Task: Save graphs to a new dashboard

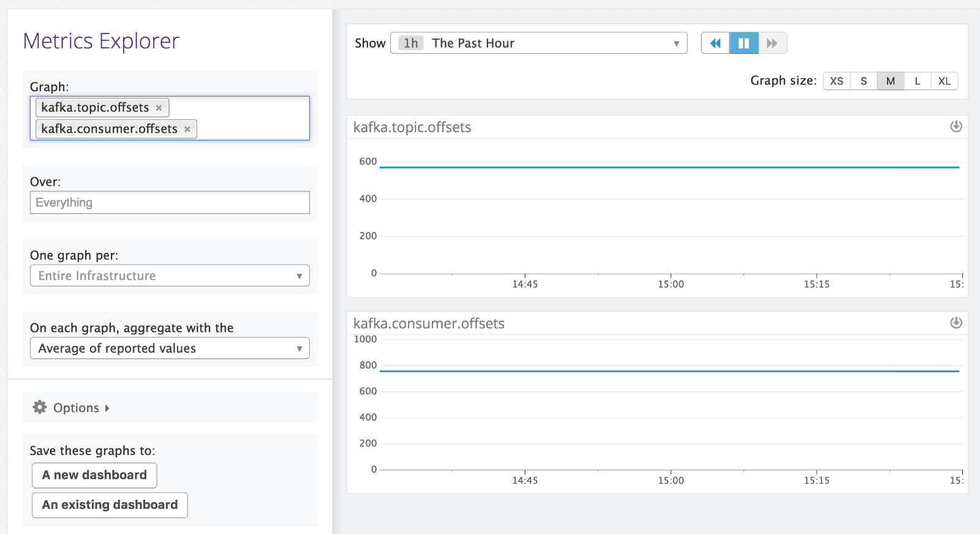Action: pyautogui.click(x=94, y=475)
